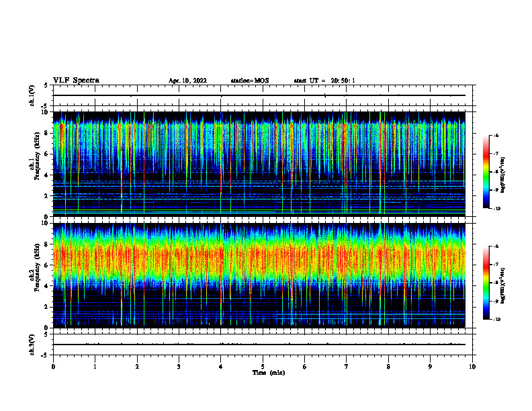This screenshot has width=532, height=411.
Task: Select the date text "Apr. 10, 2022"
Action: point(187,81)
